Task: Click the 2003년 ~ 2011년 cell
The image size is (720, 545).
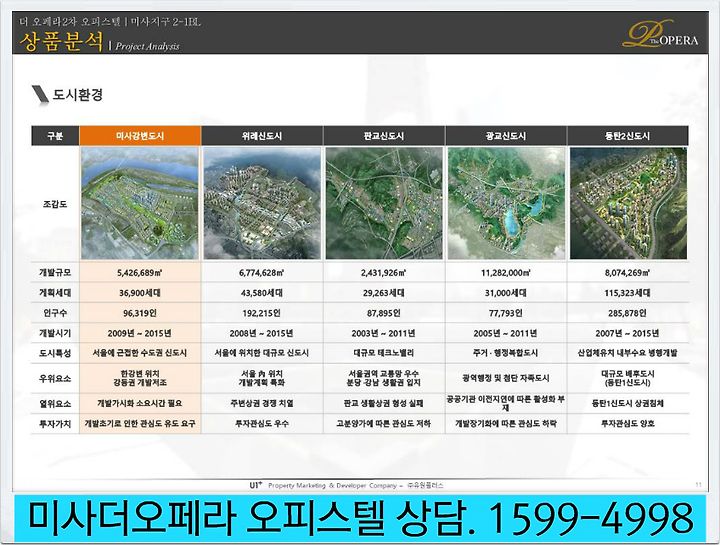Action: (x=384, y=333)
